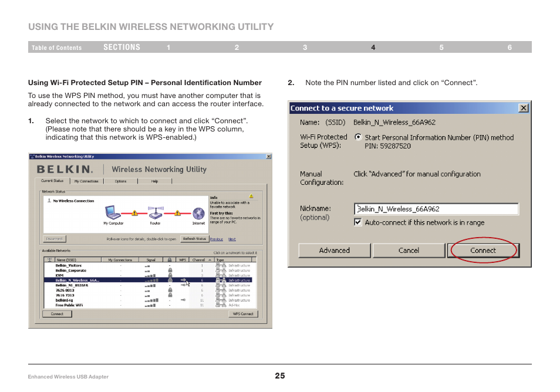Click the warning icon beside Info
The image size is (560, 392).
251,197
